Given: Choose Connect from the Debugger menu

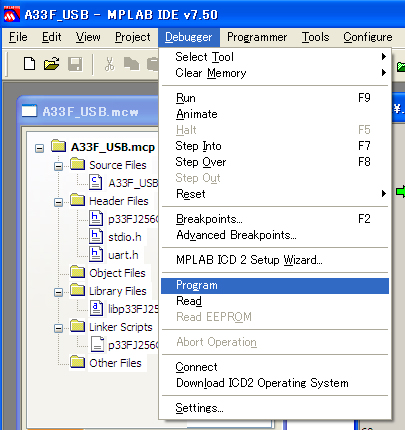Looking at the screenshot, I should [275, 367].
